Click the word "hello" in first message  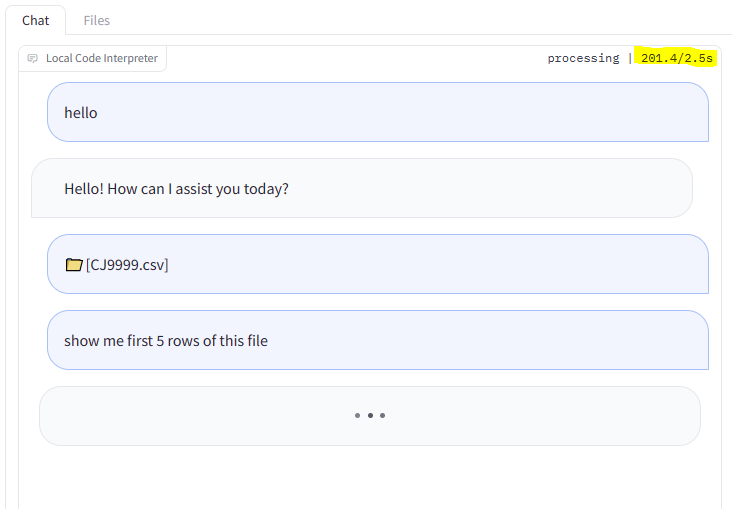tap(81, 113)
